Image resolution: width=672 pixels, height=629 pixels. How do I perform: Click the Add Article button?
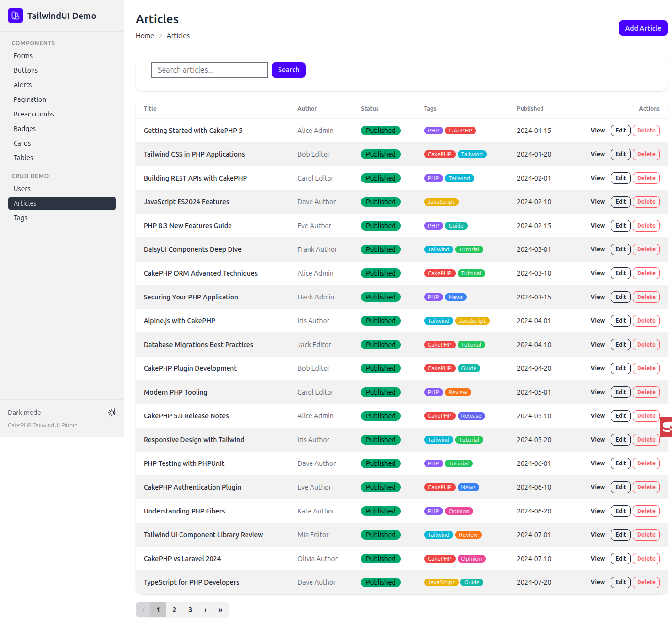click(643, 28)
